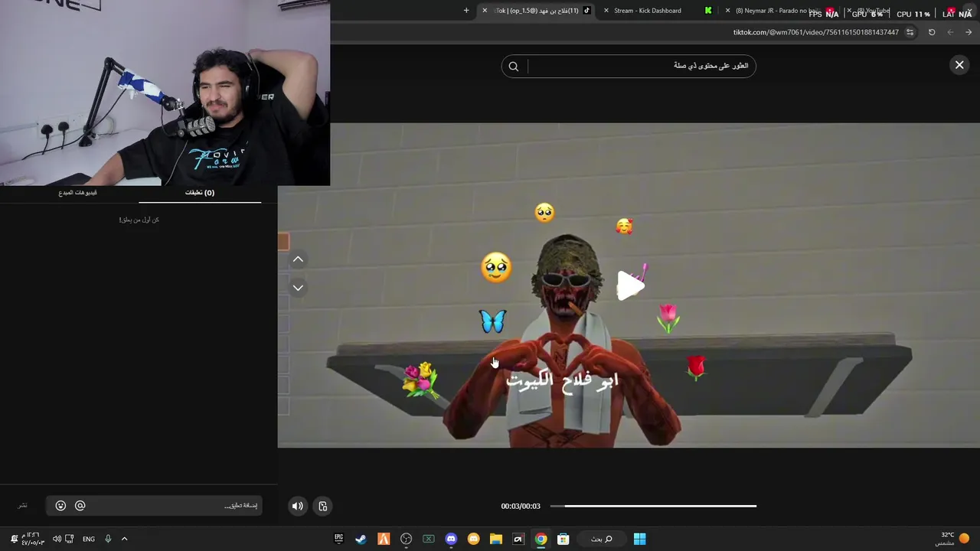Open Epic Games launcher from taskbar
The height and width of the screenshot is (551, 980).
tap(338, 539)
